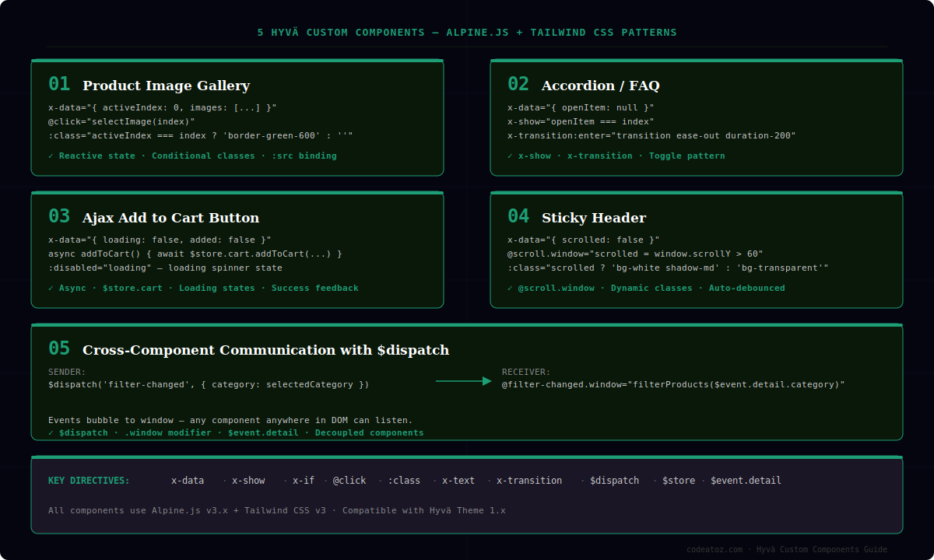The height and width of the screenshot is (560, 934).
Task: Select the "Product Image Gallery" heading
Action: click(166, 86)
